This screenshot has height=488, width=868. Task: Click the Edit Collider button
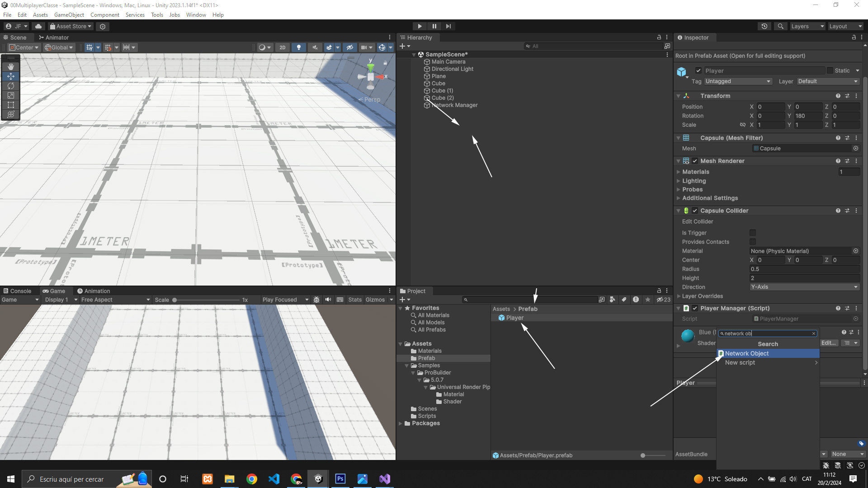pos(698,221)
